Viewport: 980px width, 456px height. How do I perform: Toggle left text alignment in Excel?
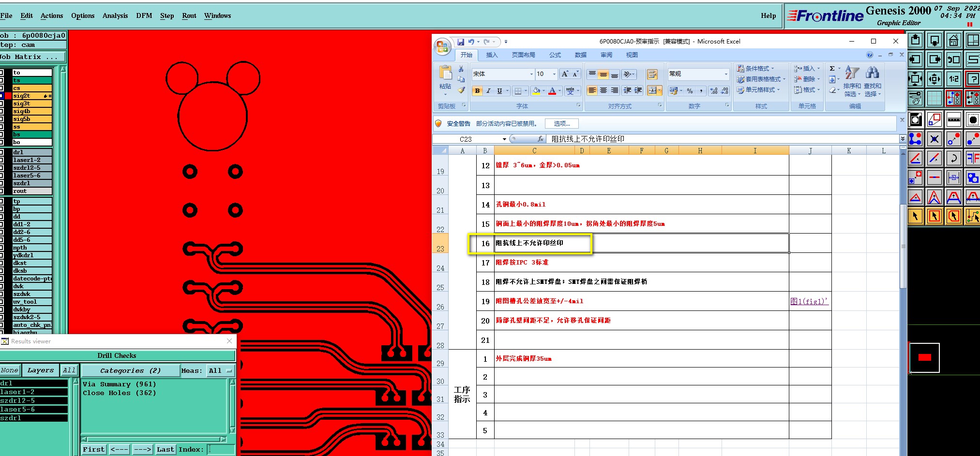pyautogui.click(x=592, y=90)
